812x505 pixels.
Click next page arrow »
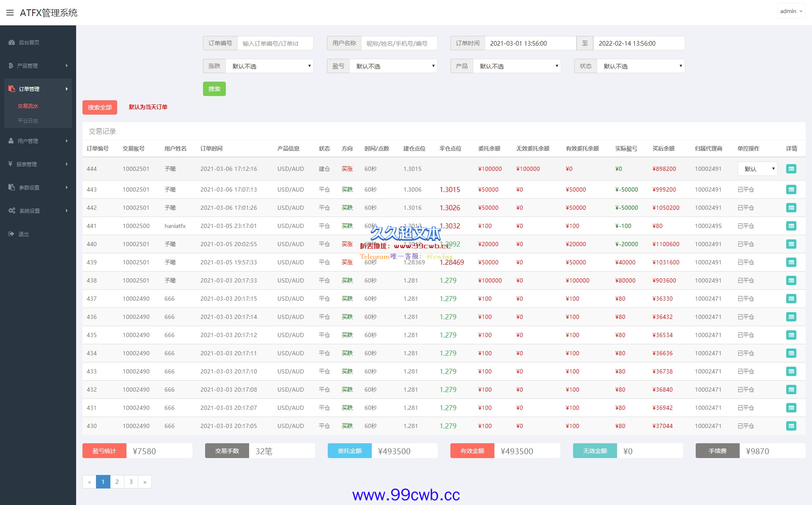pos(145,482)
